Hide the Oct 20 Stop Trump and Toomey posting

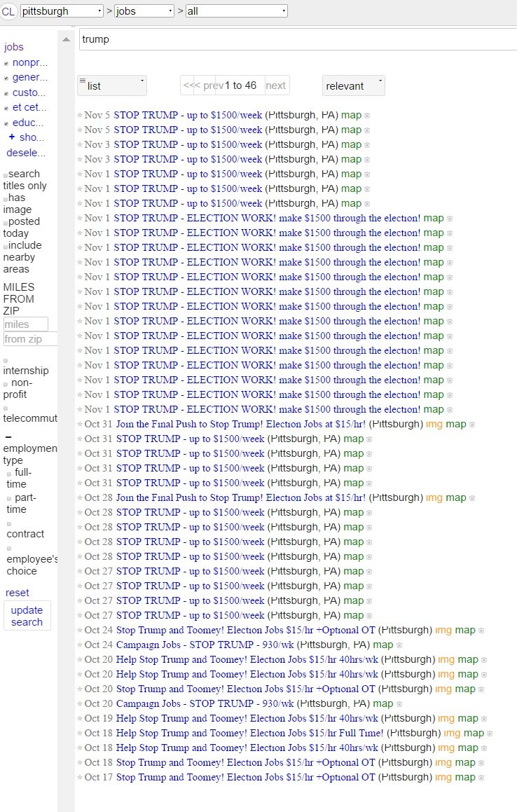pos(481,690)
